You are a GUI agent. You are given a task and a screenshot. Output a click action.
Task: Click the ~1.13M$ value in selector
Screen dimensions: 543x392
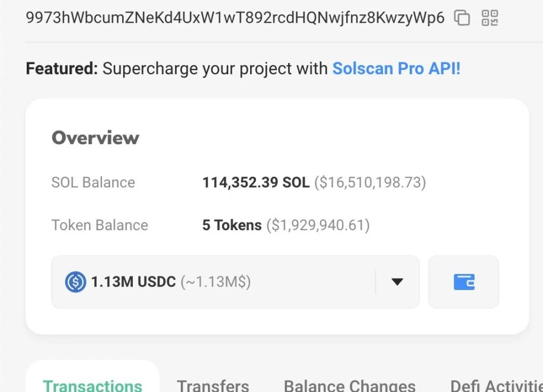pyautogui.click(x=216, y=282)
